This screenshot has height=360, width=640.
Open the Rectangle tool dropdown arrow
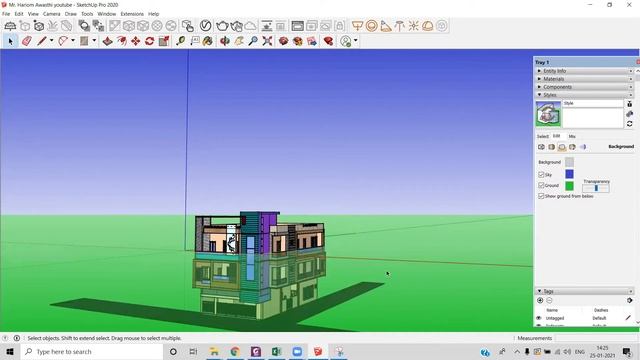pos(94,41)
